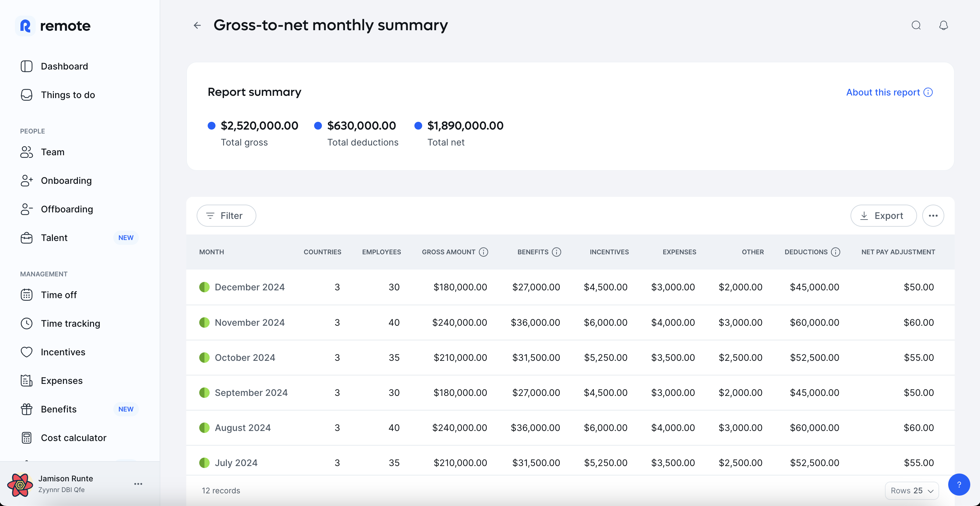This screenshot has width=980, height=506.
Task: Click December 2024 green status indicator
Action: (x=204, y=287)
